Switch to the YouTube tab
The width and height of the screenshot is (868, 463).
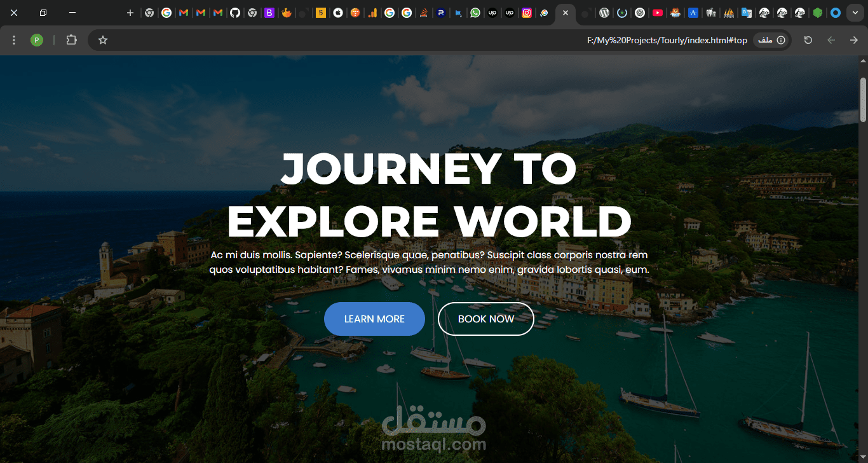pos(658,13)
